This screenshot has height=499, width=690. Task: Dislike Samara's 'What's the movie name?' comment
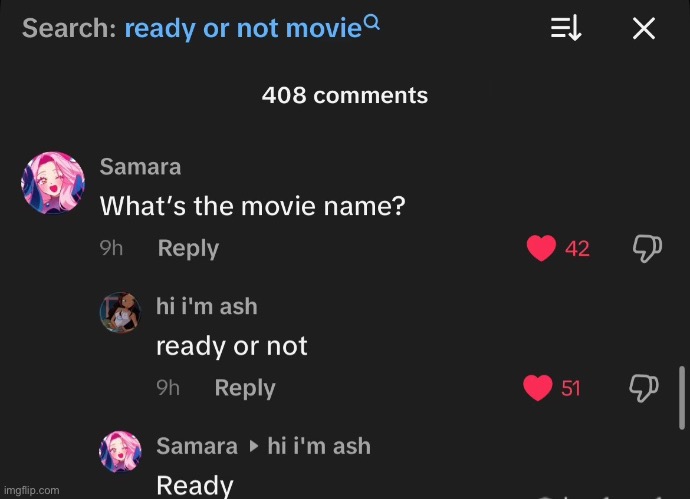pyautogui.click(x=647, y=249)
